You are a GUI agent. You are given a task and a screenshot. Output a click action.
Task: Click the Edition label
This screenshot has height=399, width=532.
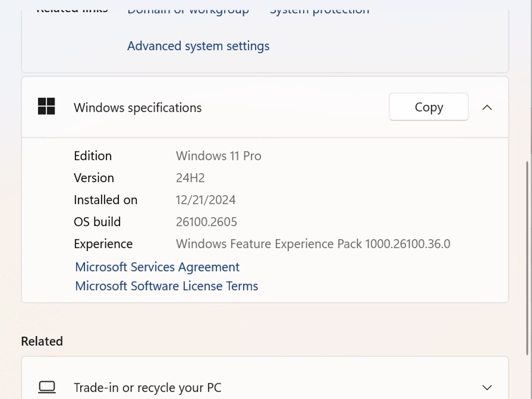pyautogui.click(x=93, y=156)
